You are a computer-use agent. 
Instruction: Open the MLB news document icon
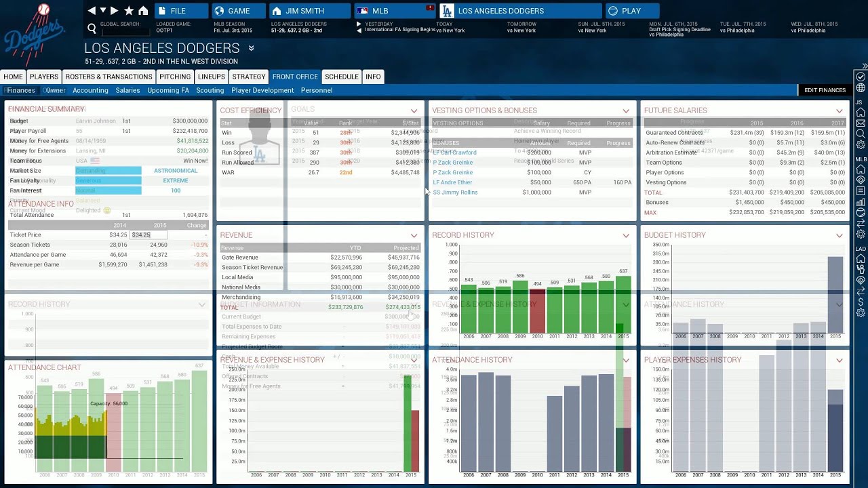click(x=861, y=191)
